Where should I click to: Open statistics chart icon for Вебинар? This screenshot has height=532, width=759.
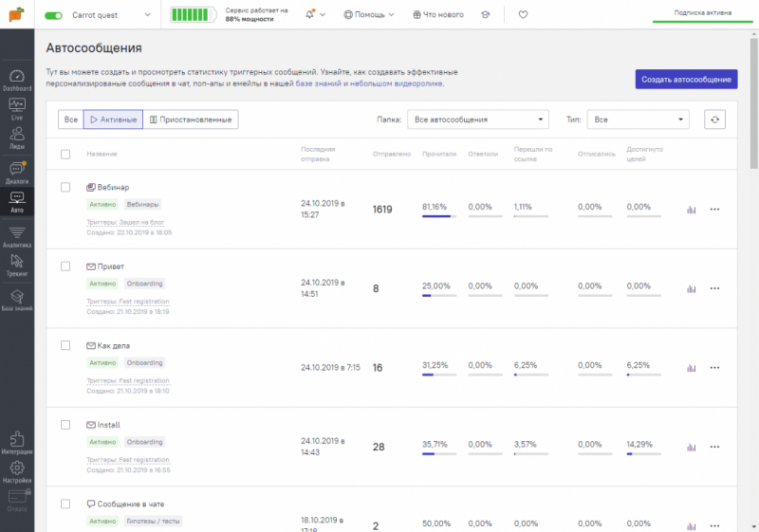[x=691, y=209]
